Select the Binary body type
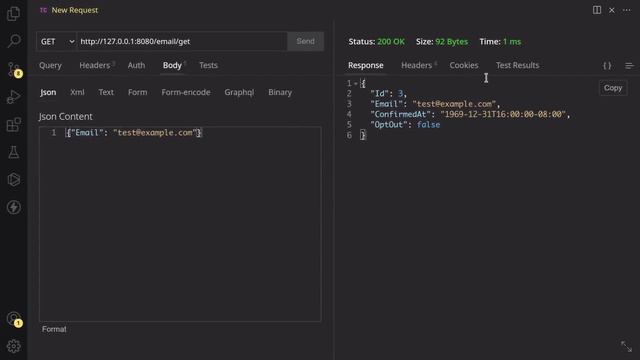 pyautogui.click(x=280, y=92)
